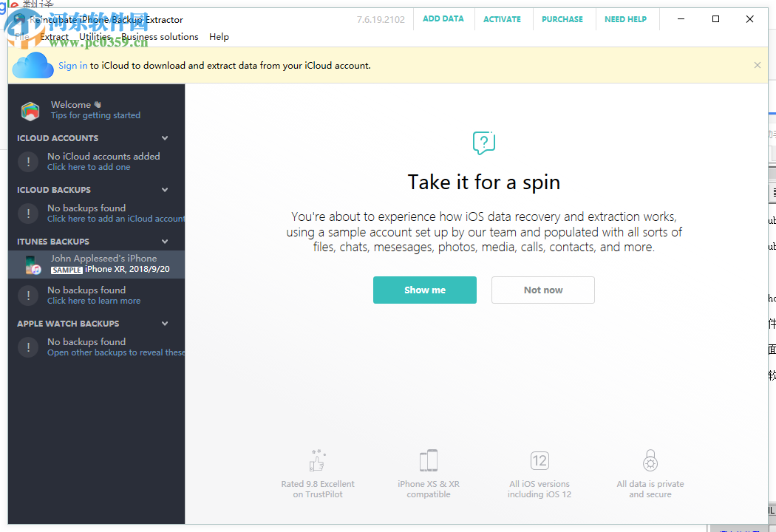776x532 pixels.
Task: Open Tips for getting started link
Action: point(95,115)
